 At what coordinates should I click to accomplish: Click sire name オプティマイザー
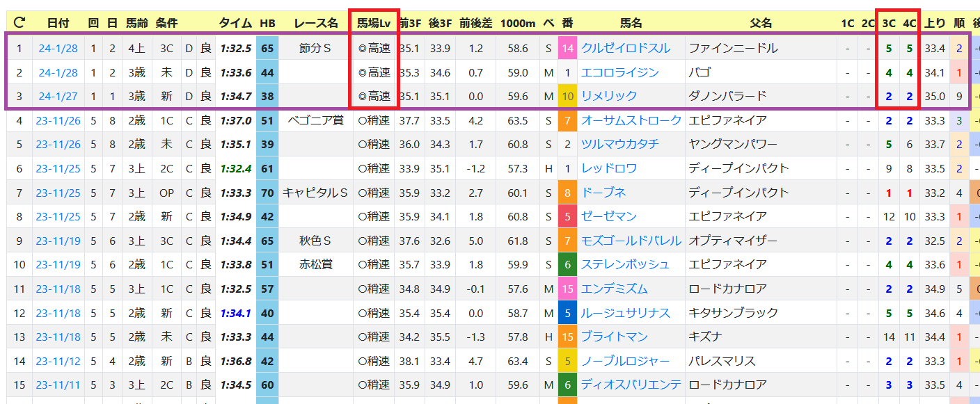[733, 241]
